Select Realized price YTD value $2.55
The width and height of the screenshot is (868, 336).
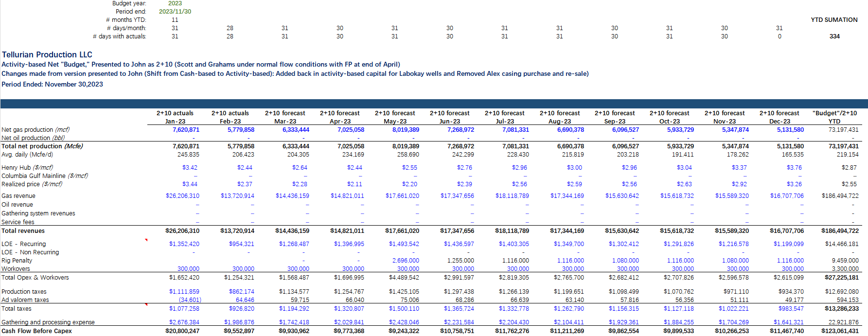click(x=849, y=184)
